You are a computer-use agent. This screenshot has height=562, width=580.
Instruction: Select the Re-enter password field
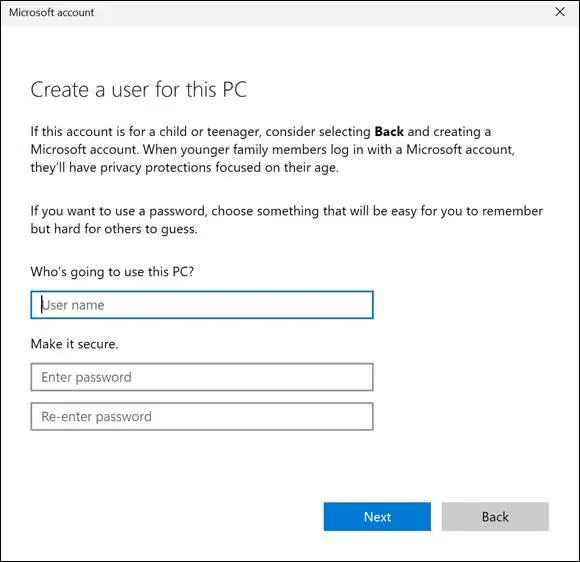click(202, 417)
